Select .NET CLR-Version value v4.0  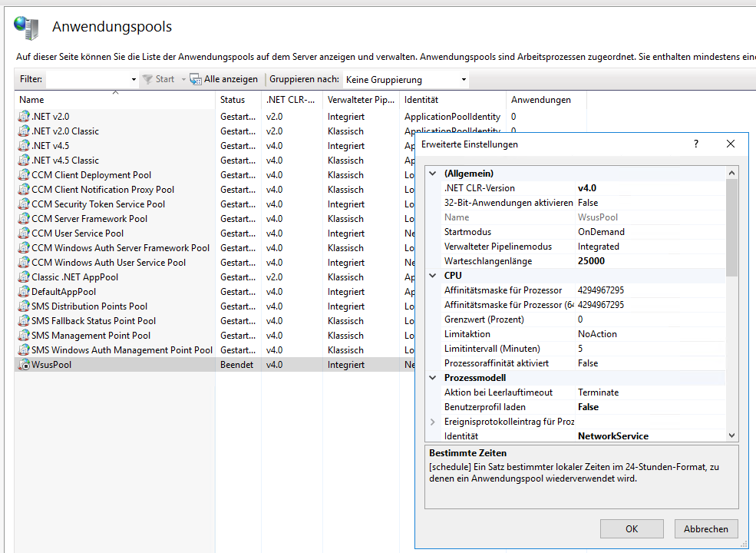(x=587, y=188)
